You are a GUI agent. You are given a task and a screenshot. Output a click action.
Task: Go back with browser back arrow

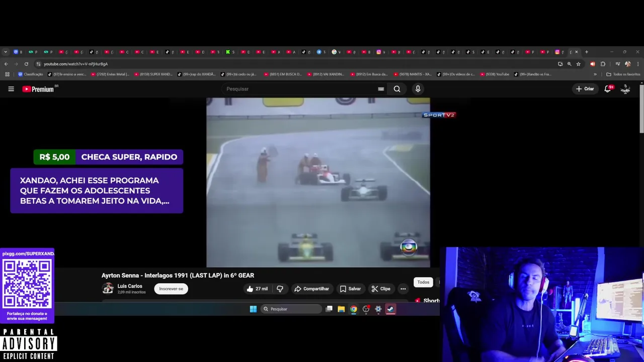6,64
